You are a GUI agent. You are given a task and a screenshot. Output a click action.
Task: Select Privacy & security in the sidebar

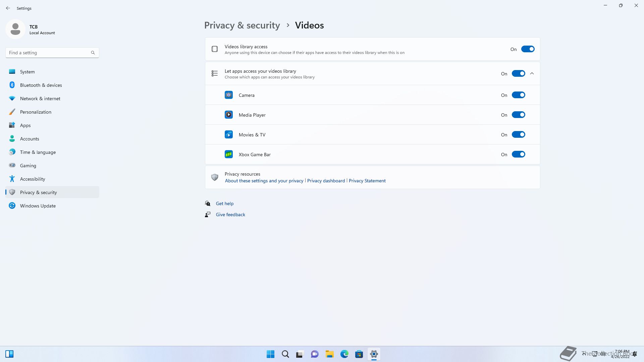[52, 192]
